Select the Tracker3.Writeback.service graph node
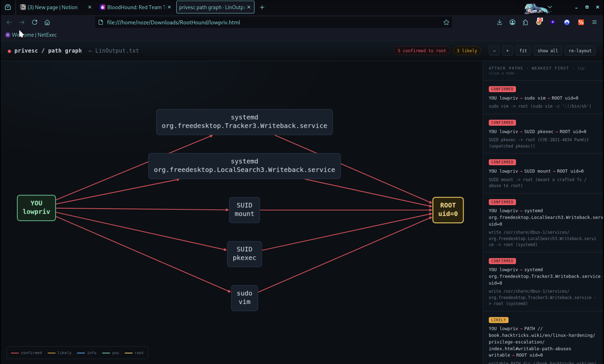The image size is (604, 364). coord(244,122)
